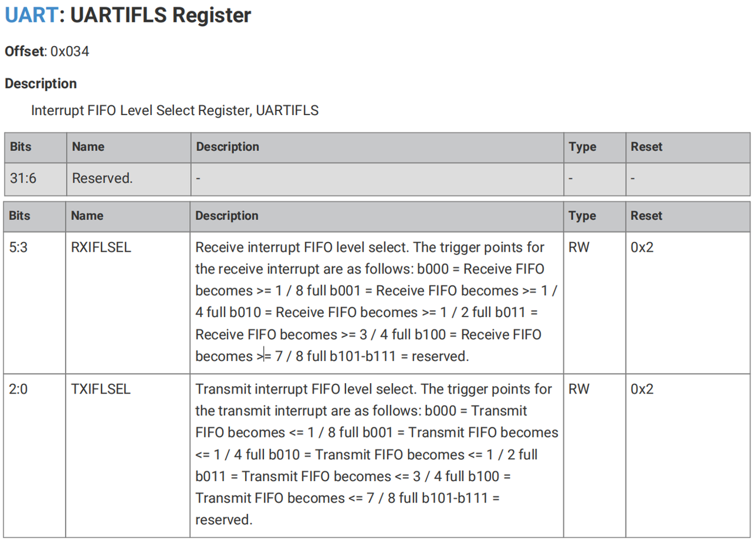This screenshot has width=756, height=542.
Task: Click the 0x2 reset value of TXIFLSEL
Action: tap(642, 389)
